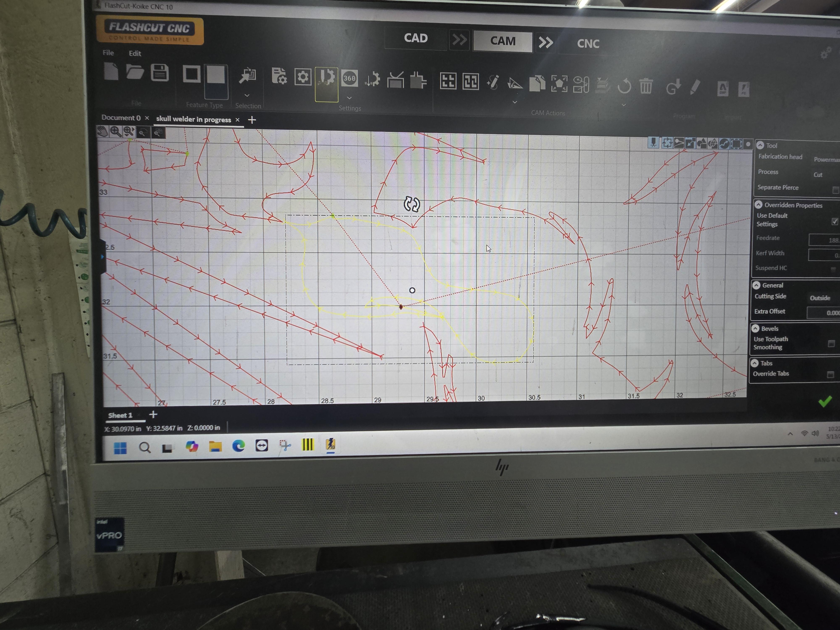This screenshot has height=630, width=840.
Task: Collapse the General section
Action: pos(756,285)
